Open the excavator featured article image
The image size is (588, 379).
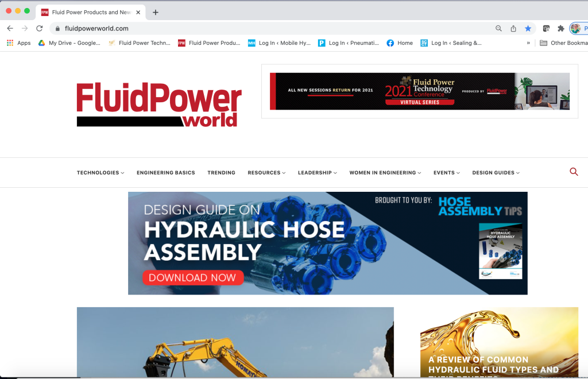[x=235, y=342]
